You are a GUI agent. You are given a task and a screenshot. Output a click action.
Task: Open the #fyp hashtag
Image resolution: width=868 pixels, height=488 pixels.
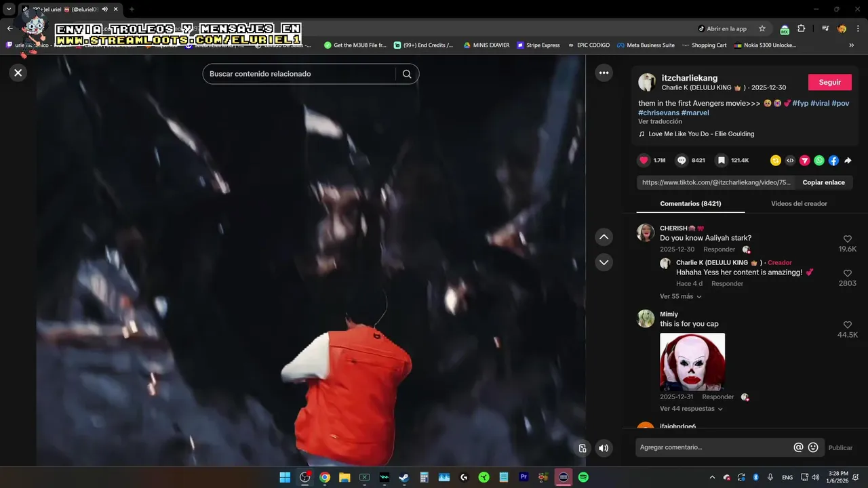[x=800, y=103]
